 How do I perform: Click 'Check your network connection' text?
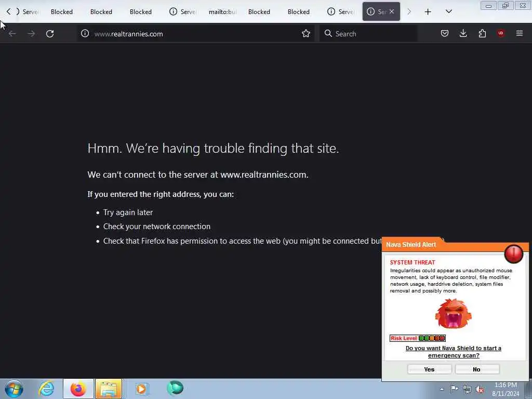point(157,227)
